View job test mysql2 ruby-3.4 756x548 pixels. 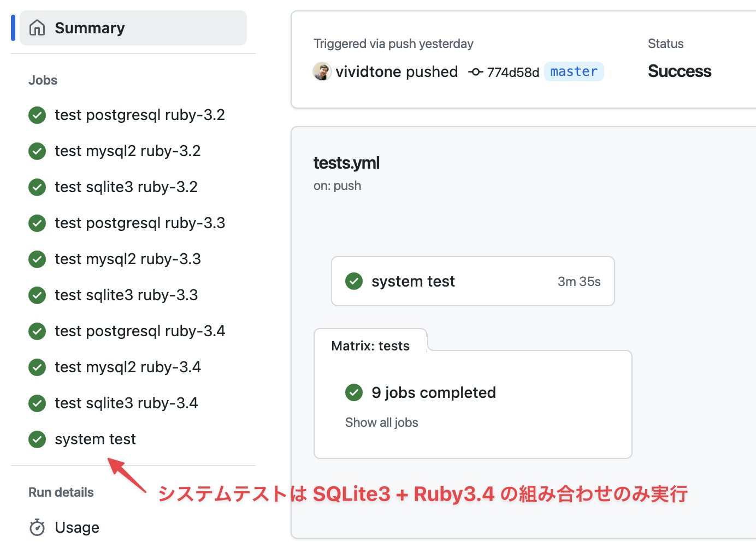(x=127, y=367)
